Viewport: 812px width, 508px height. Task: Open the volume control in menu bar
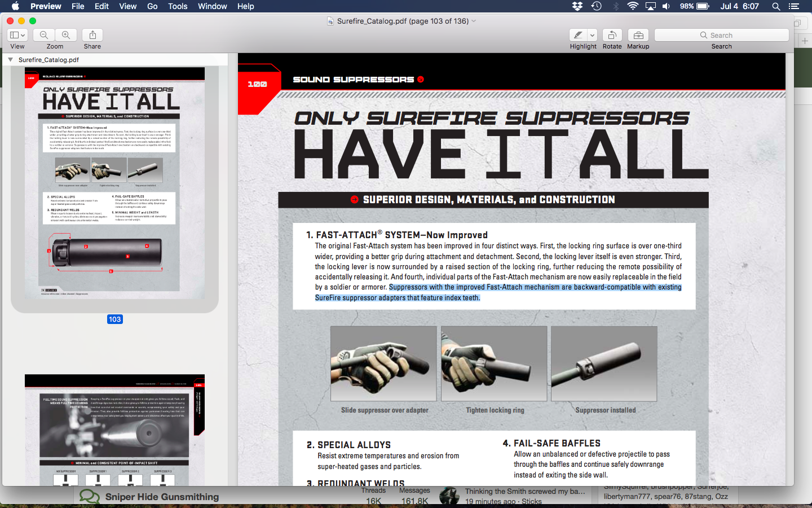(666, 6)
